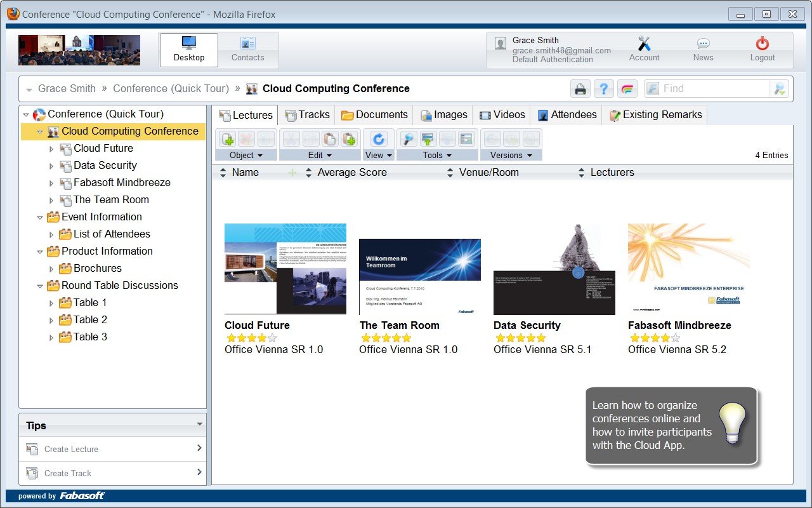This screenshot has height=508, width=812.
Task: Click the star rating under Data Security lecture
Action: pyautogui.click(x=520, y=338)
